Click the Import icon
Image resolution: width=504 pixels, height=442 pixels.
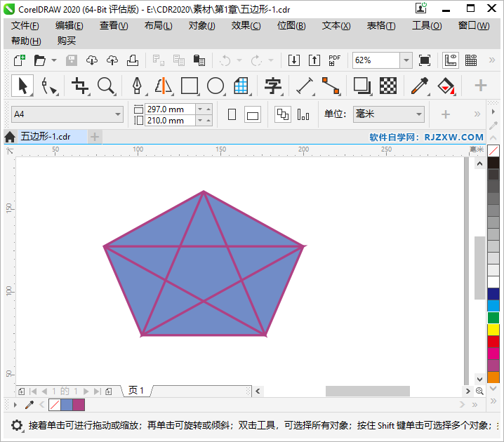pos(294,60)
